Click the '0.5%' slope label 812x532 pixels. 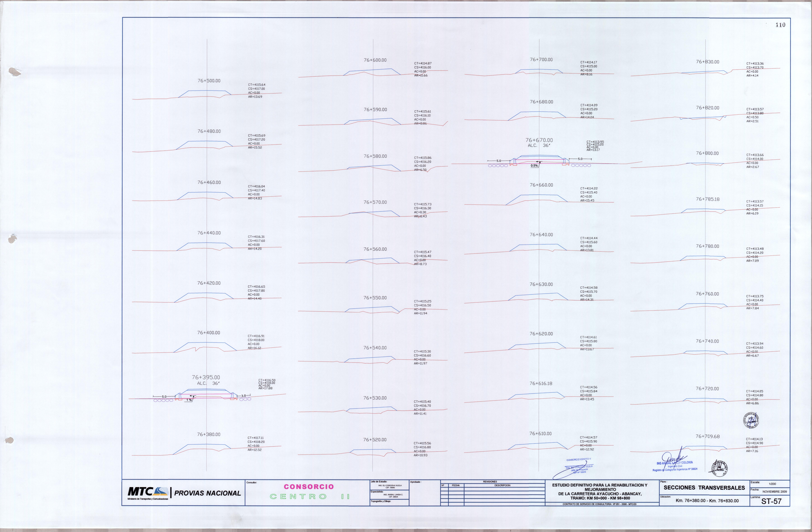point(534,166)
